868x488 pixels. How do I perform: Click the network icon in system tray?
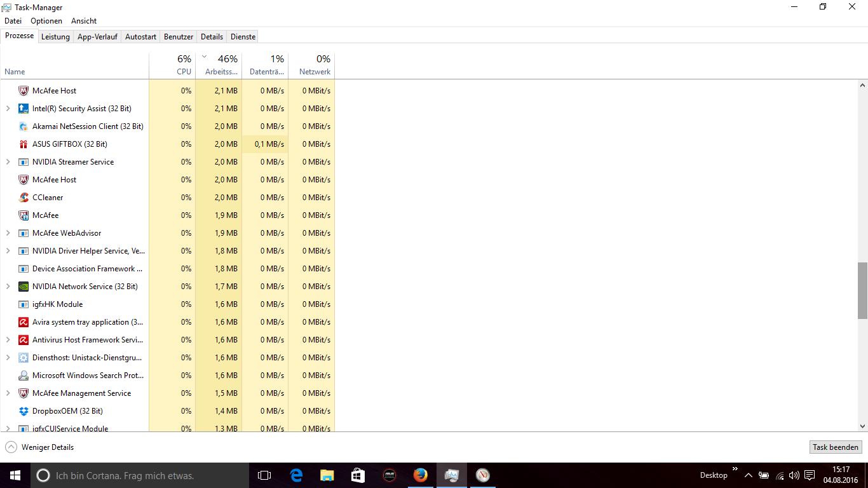point(779,475)
